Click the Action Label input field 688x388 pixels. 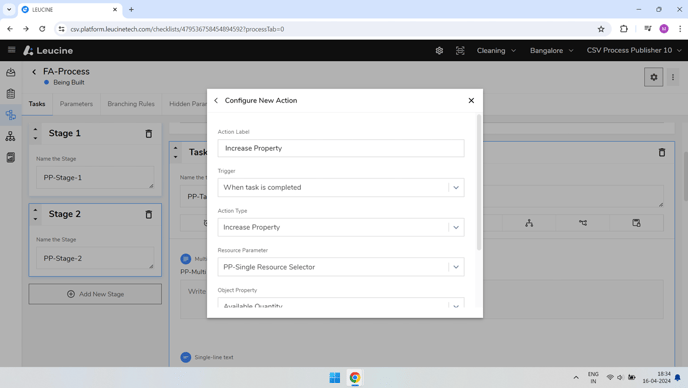(340, 148)
